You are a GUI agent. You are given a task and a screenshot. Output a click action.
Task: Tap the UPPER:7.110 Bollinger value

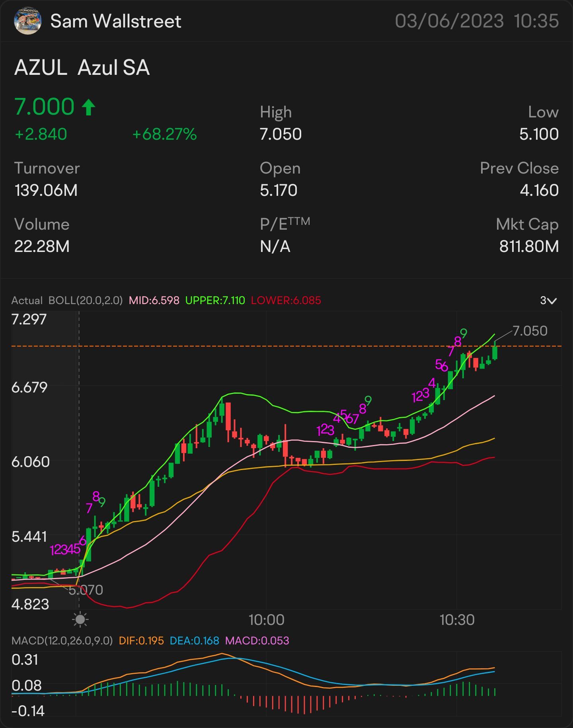coord(215,301)
